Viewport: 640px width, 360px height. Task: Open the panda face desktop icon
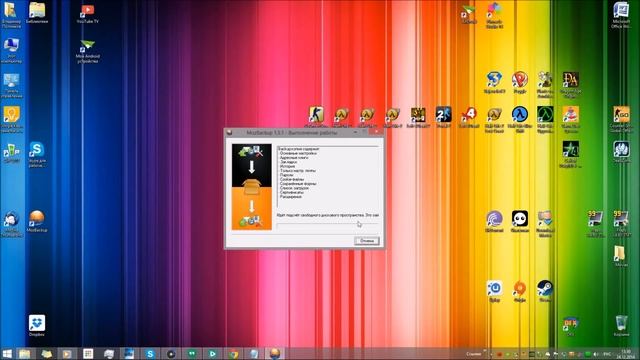[x=520, y=221]
